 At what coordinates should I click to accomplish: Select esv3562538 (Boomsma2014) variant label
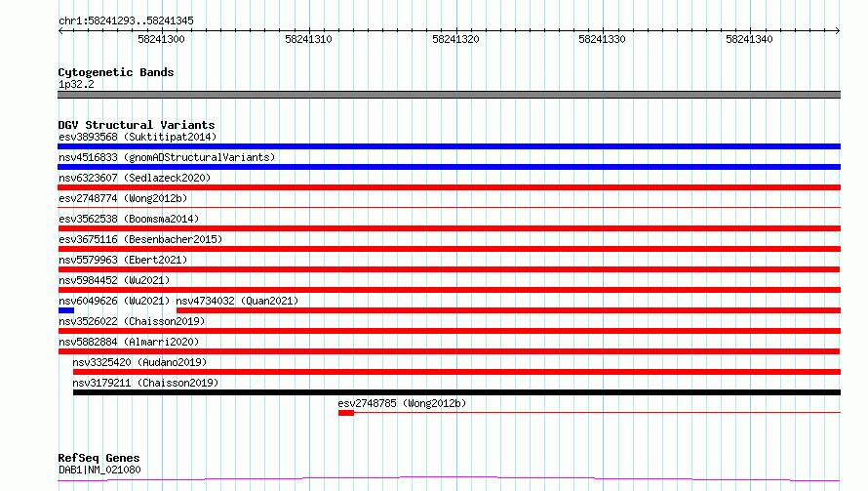[x=129, y=219]
